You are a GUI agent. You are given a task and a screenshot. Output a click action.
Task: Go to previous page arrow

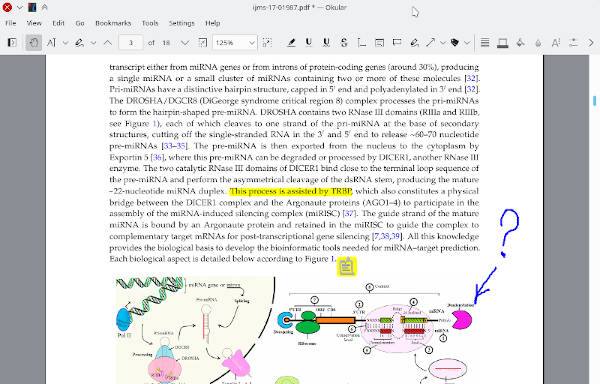coord(108,42)
